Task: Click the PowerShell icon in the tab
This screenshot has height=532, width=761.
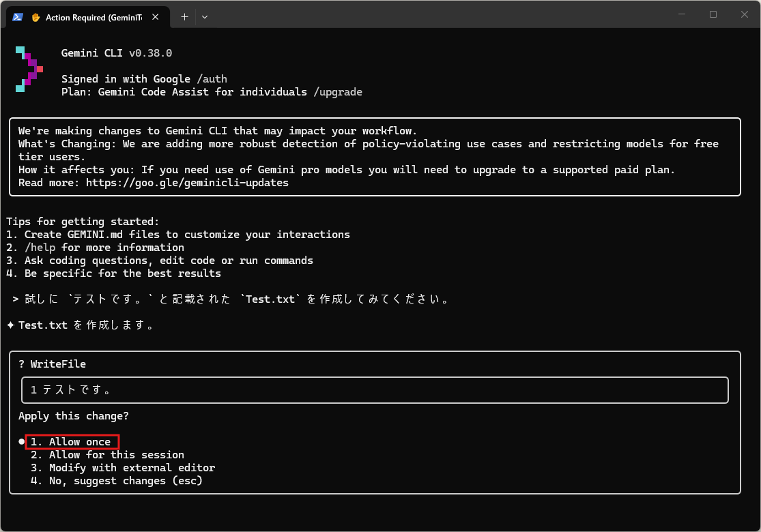Action: pos(18,17)
